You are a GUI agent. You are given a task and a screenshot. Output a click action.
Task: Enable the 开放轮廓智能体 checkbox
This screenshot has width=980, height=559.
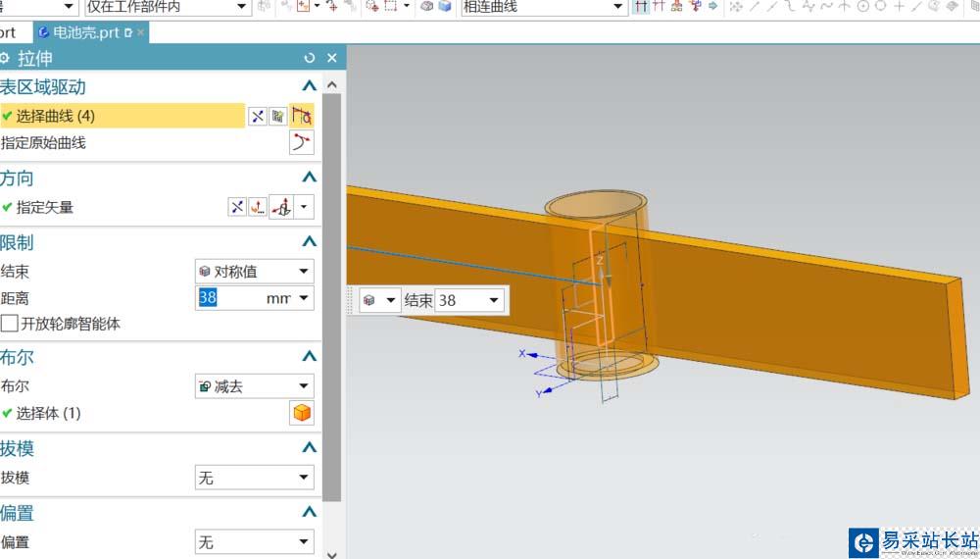pyautogui.click(x=9, y=324)
